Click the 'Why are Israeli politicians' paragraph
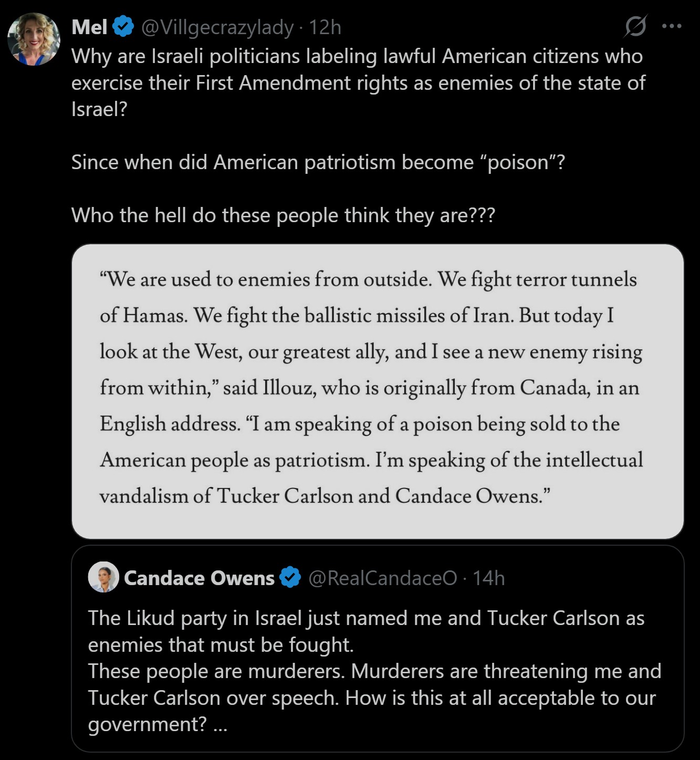Image resolution: width=700 pixels, height=760 pixels. tap(357, 82)
